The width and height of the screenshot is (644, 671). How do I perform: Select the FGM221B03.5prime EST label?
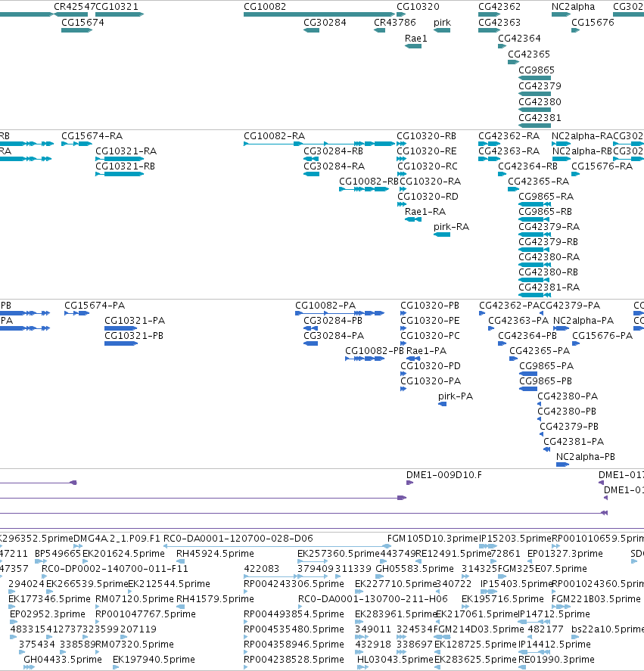pos(596,598)
